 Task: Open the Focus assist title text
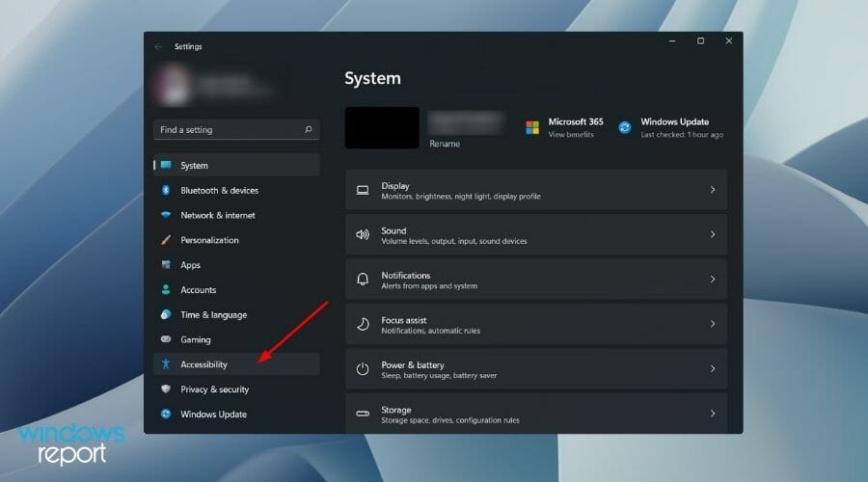point(403,320)
